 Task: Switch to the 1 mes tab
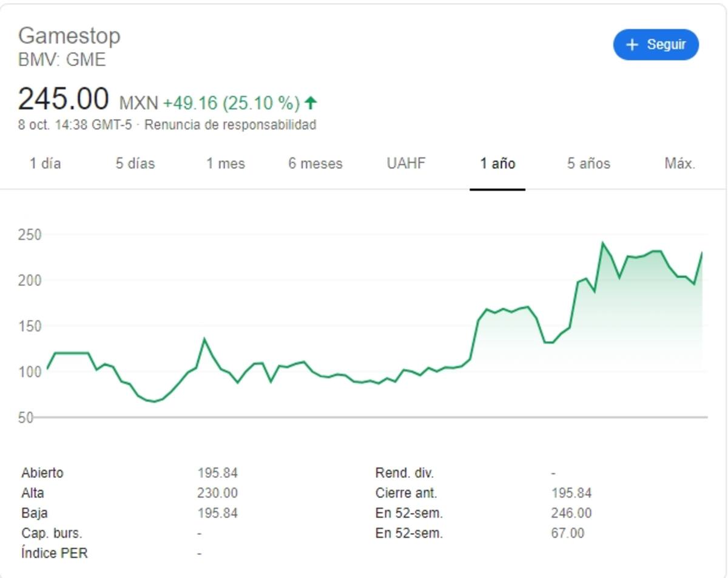pos(226,164)
